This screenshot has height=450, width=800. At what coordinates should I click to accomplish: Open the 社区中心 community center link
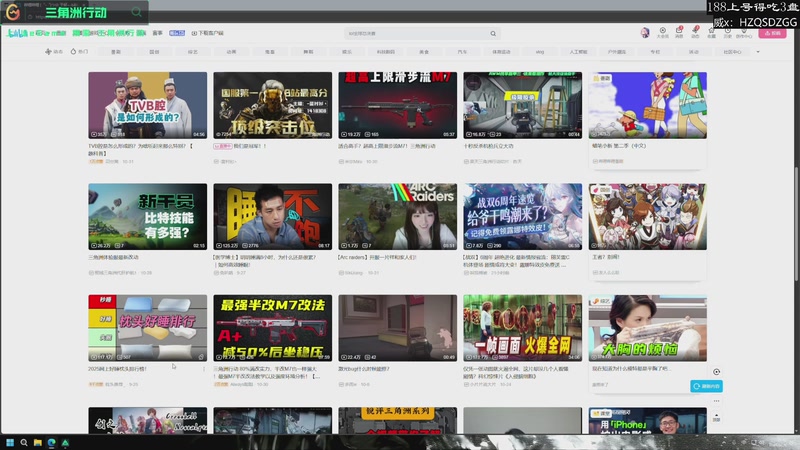pyautogui.click(x=732, y=52)
